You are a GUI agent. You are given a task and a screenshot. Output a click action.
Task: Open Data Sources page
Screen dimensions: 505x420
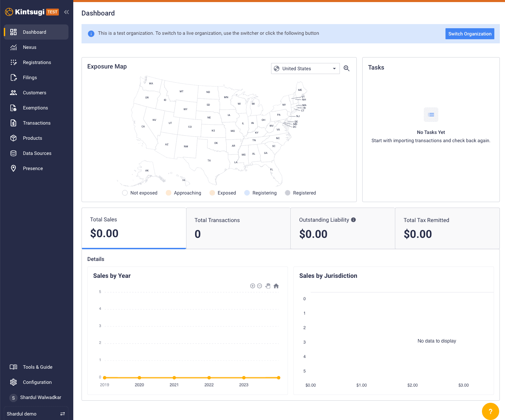(x=36, y=153)
